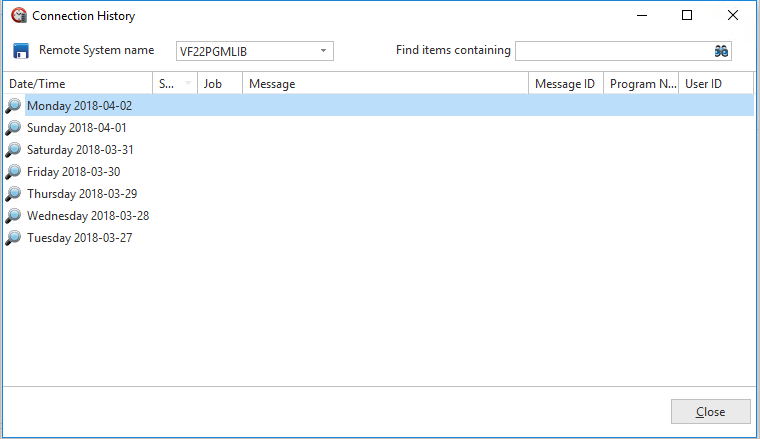The height and width of the screenshot is (439, 760).
Task: Click the User ID column header
Action: (716, 83)
